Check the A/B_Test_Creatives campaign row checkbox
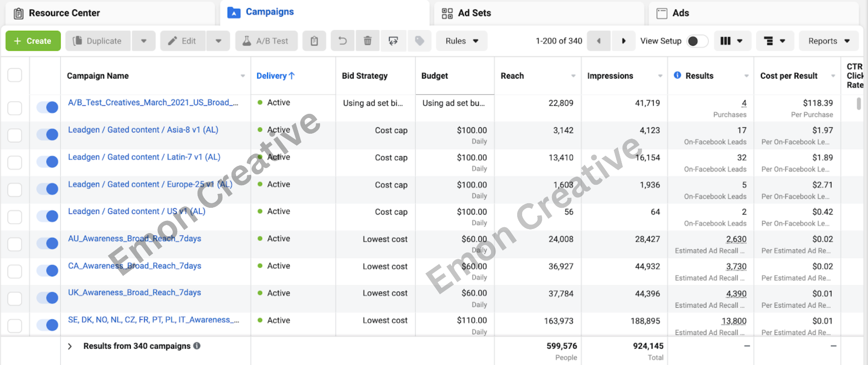This screenshot has height=365, width=868. point(15,108)
